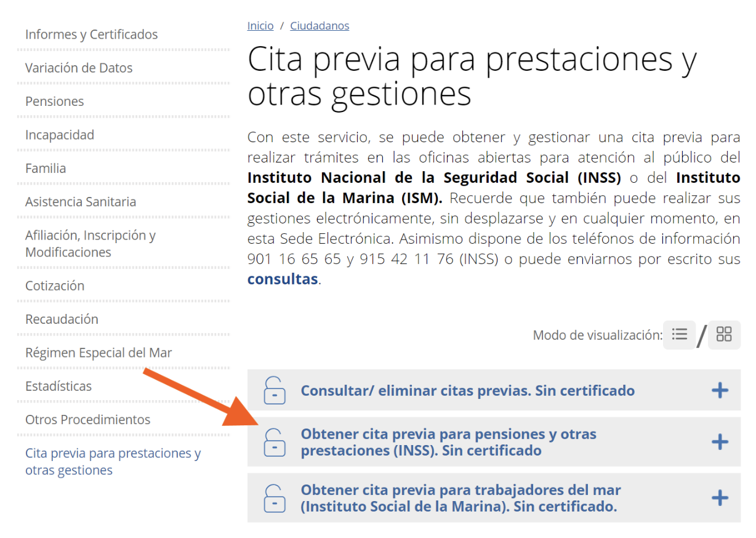The width and height of the screenshot is (756, 538).
Task: Open Estadísticas sidebar item
Action: 58,386
